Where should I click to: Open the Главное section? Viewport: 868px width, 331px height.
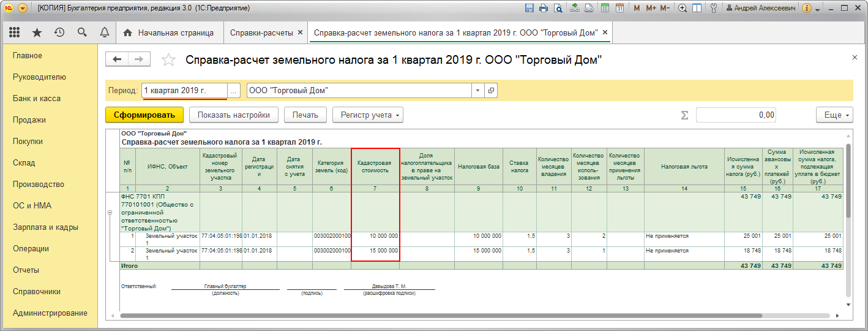pos(28,56)
